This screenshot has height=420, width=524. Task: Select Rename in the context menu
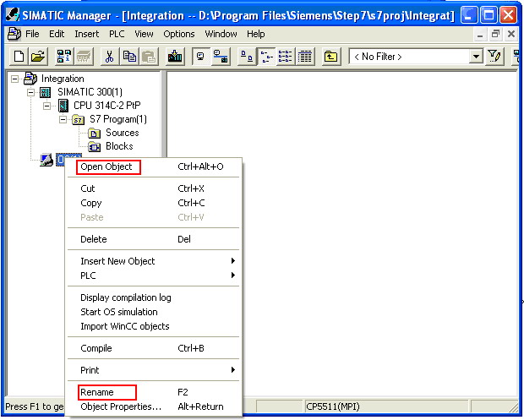point(97,392)
